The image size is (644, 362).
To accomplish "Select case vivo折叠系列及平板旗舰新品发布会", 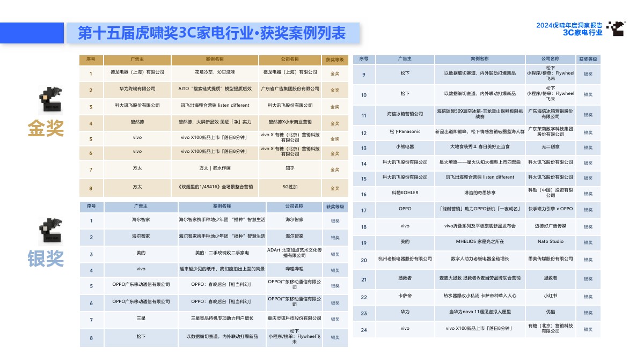I will click(x=480, y=226).
